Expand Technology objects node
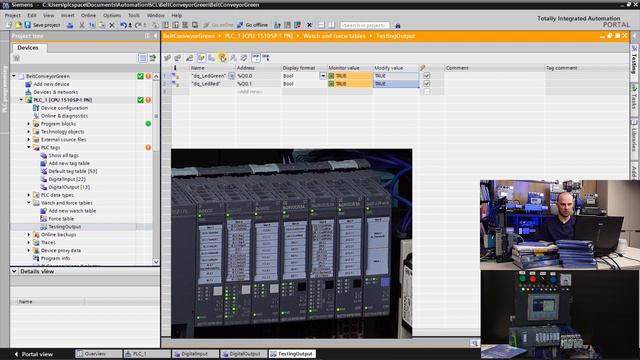The height and width of the screenshot is (360, 640). click(29, 131)
